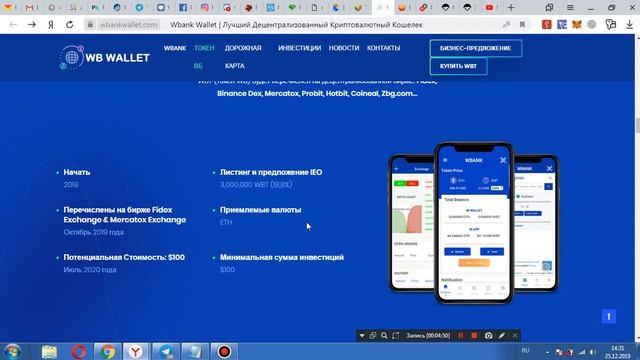Viewport: 640px width, 360px height.
Task: Reload the page
Action: (x=70, y=25)
